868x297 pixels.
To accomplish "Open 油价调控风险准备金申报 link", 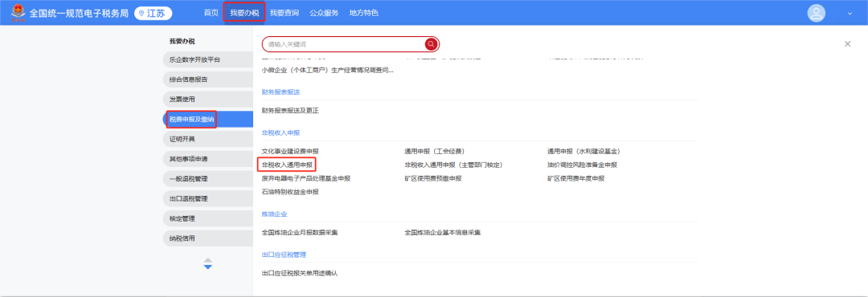I will tap(582, 165).
